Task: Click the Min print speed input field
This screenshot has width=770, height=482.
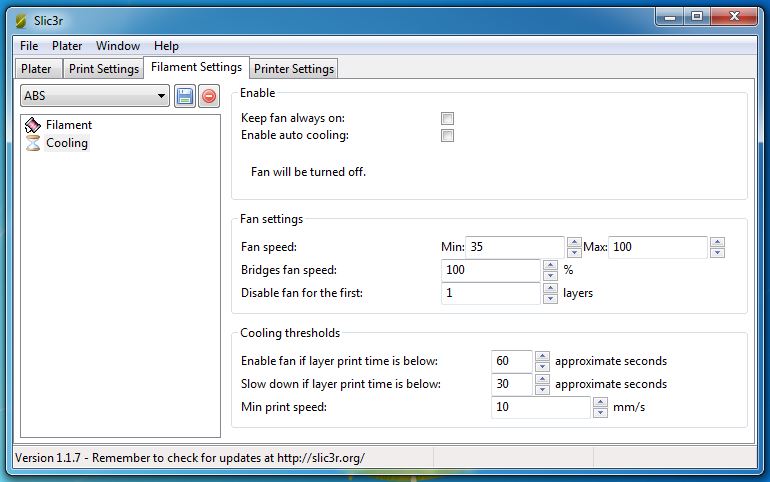Action: (541, 407)
